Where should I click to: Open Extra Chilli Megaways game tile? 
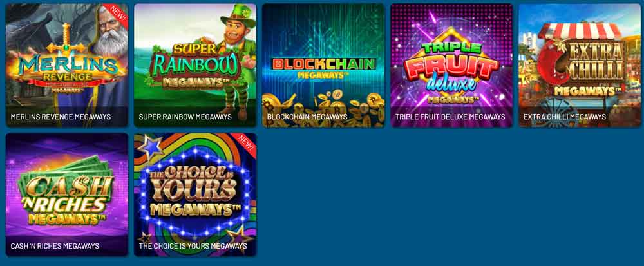pos(580,65)
